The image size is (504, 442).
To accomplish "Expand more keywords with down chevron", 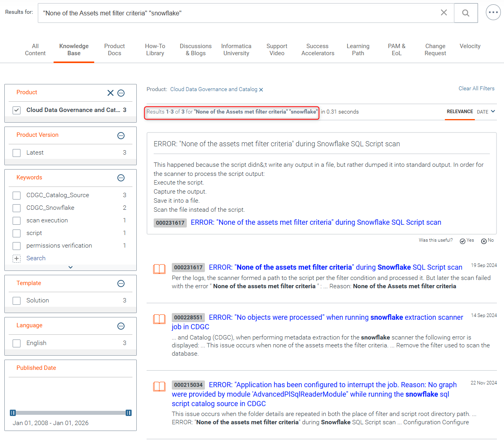I will tap(71, 267).
